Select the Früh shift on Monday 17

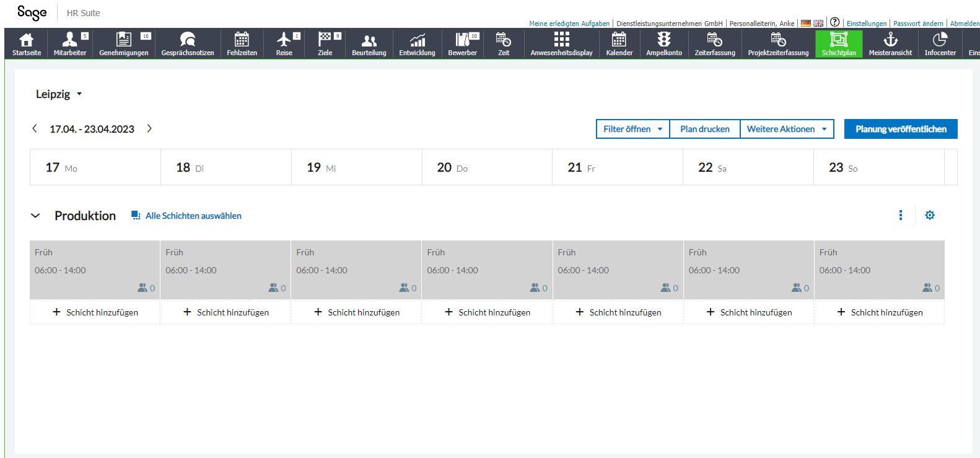click(95, 270)
